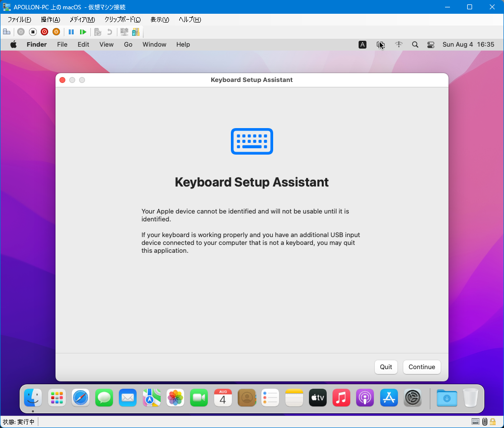Click the Wi-Fi status icon
The height and width of the screenshot is (428, 504).
pos(398,45)
